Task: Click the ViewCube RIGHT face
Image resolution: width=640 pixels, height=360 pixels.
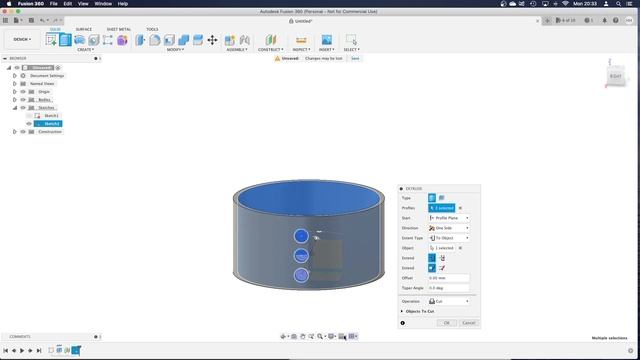Action: coord(616,76)
